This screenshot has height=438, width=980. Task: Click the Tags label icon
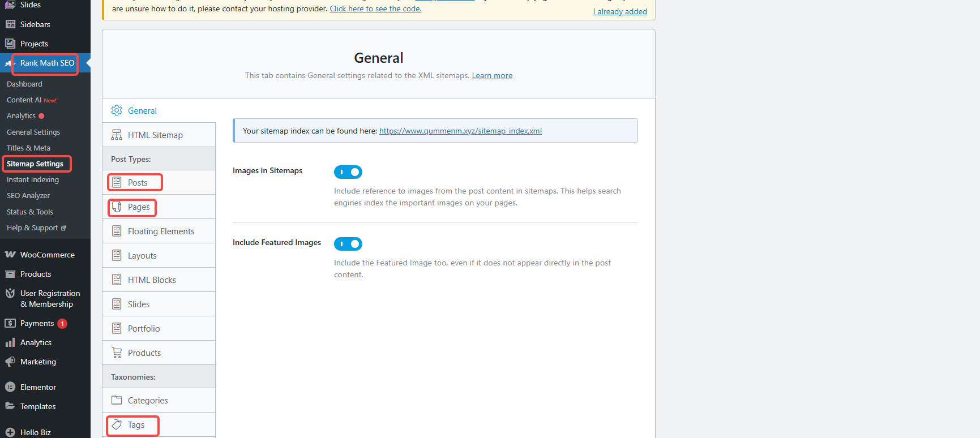tap(117, 424)
